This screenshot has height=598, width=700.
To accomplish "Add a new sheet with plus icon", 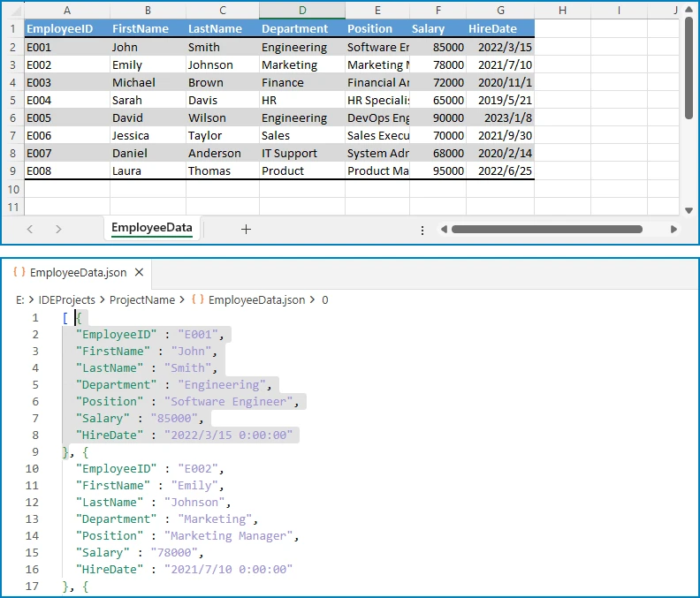I will [246, 230].
